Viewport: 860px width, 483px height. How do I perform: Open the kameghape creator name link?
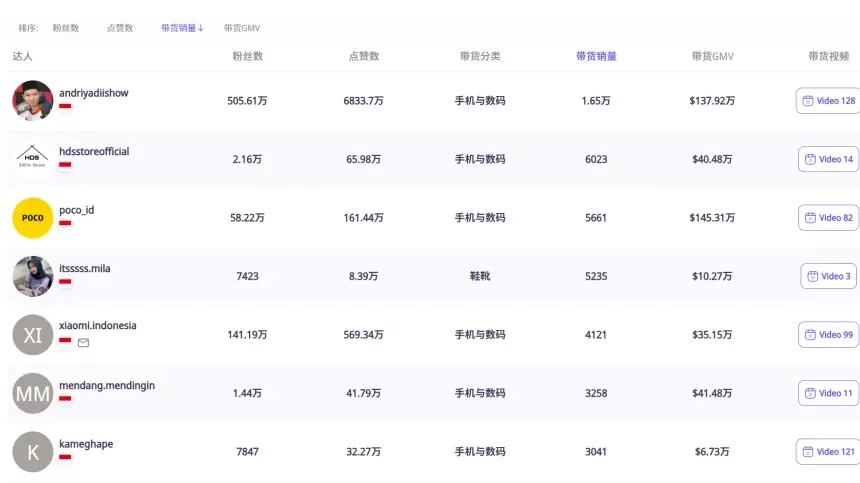[x=86, y=444]
